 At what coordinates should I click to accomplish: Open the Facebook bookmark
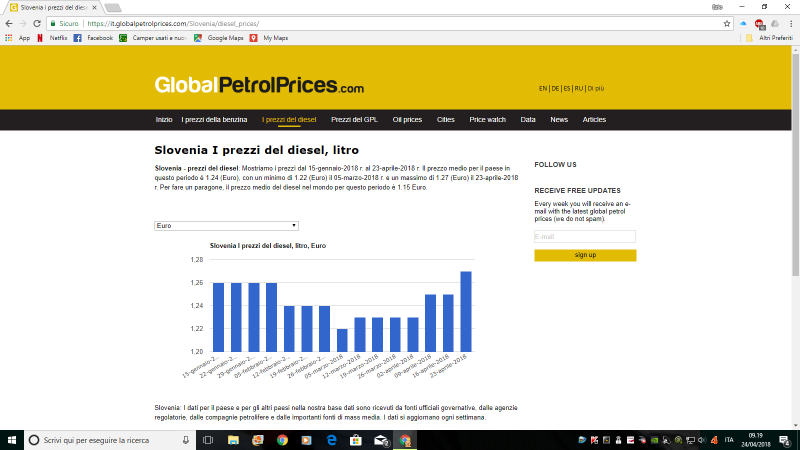tap(93, 38)
